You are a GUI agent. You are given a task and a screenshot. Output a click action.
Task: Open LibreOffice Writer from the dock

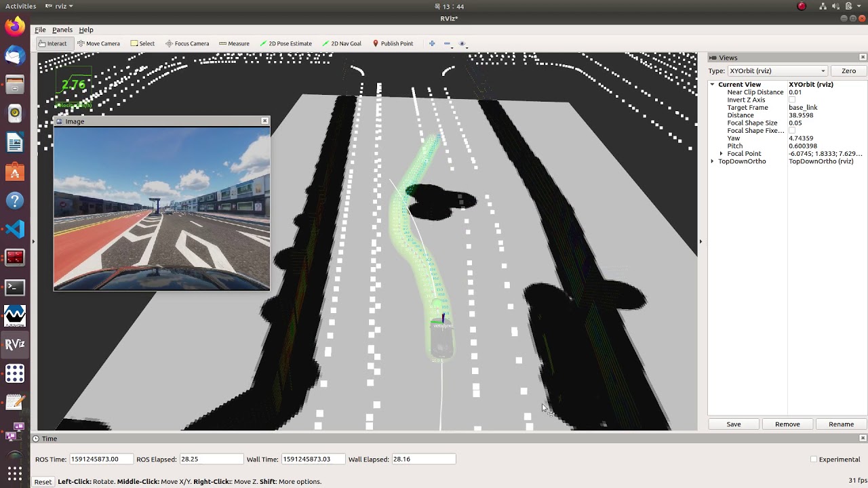15,142
